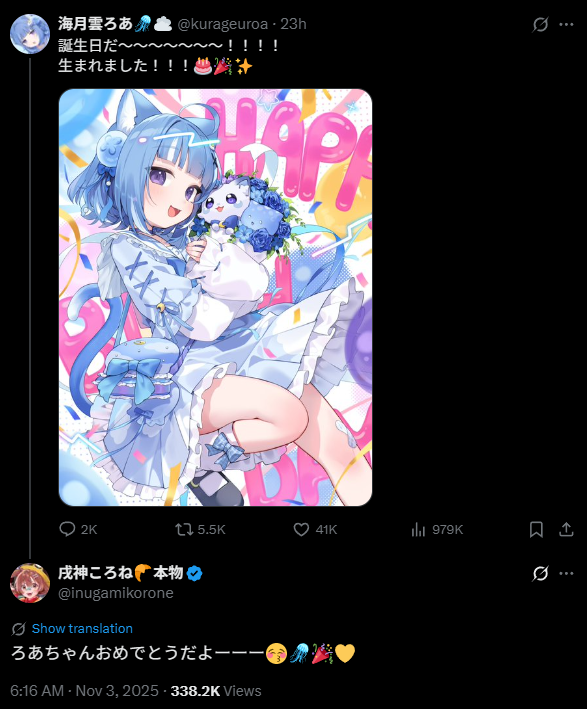This screenshot has height=709, width=587.
Task: Open the inugamikorone profile avatar
Action: 30,583
